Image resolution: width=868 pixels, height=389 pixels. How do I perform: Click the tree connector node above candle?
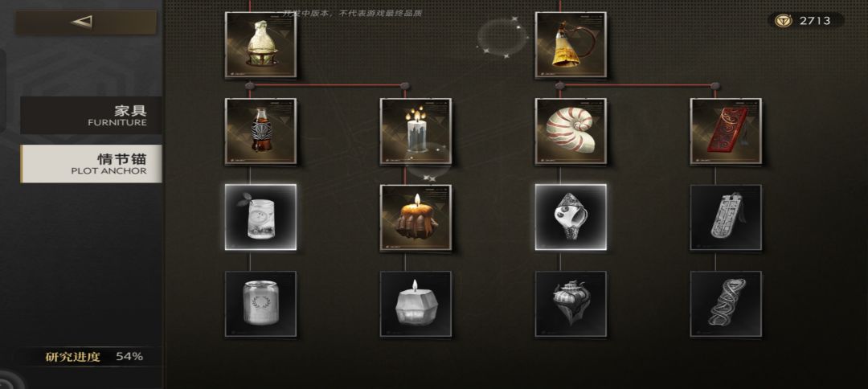404,86
